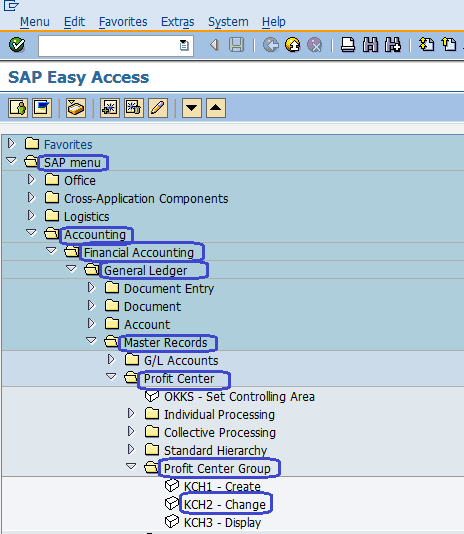Viewport: 464px width, 534px height.
Task: Click the SAP Business Workplace icon
Action: click(76, 108)
